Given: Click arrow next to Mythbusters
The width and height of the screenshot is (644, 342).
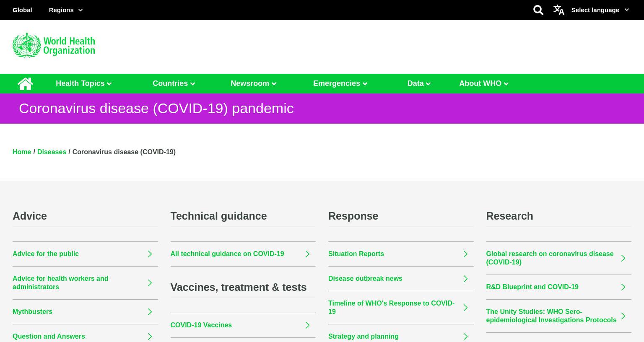Looking at the screenshot, I should [150, 312].
